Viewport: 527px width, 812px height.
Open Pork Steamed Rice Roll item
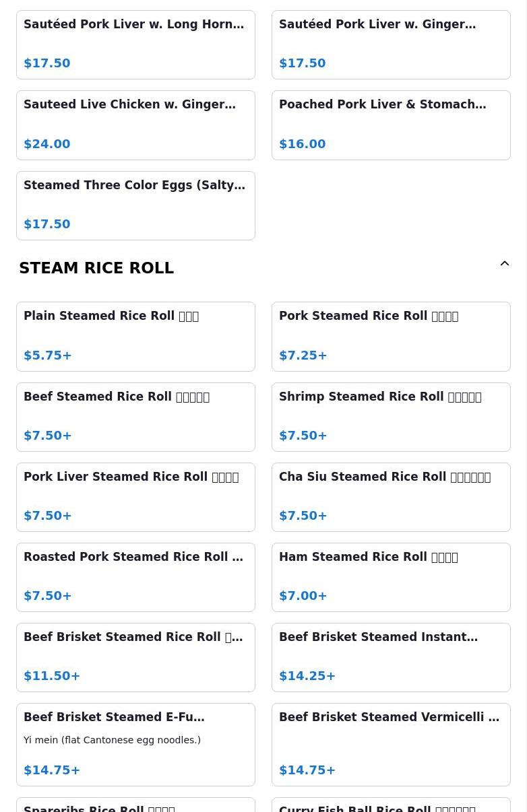[391, 336]
